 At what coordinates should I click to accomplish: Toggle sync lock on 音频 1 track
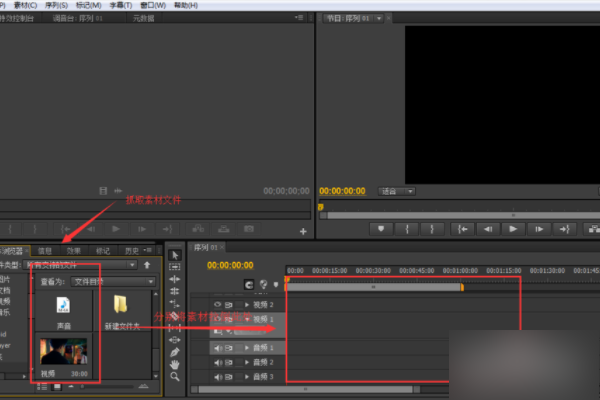[x=228, y=348]
